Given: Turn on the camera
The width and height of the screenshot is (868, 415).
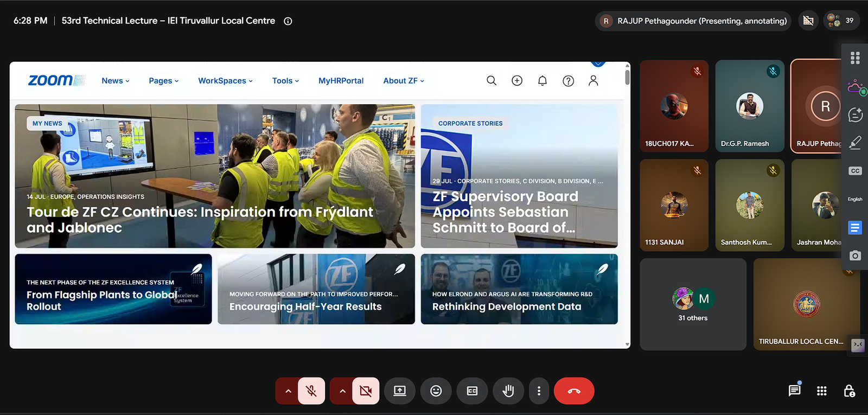Looking at the screenshot, I should tap(366, 391).
